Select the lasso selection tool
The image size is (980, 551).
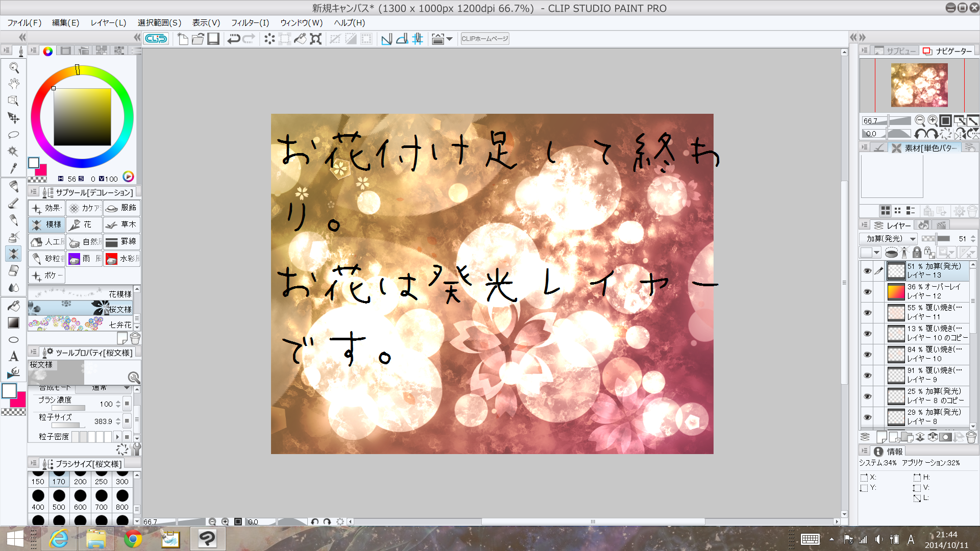coord(14,135)
